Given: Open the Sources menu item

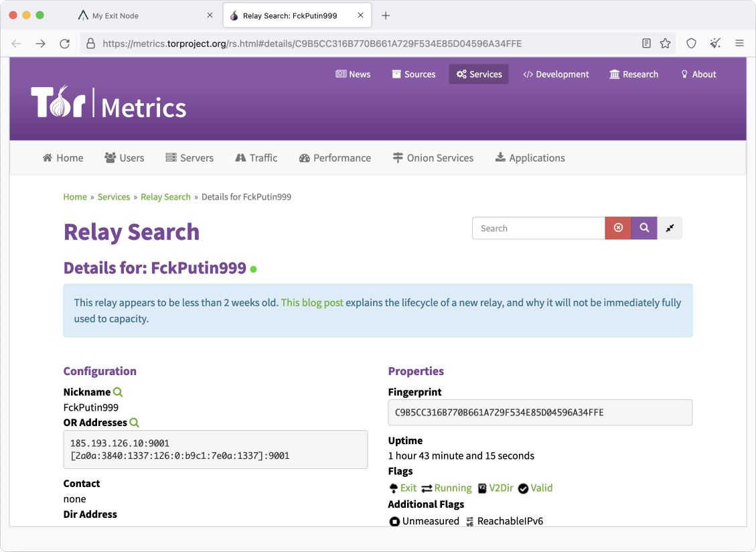Looking at the screenshot, I should (x=414, y=74).
